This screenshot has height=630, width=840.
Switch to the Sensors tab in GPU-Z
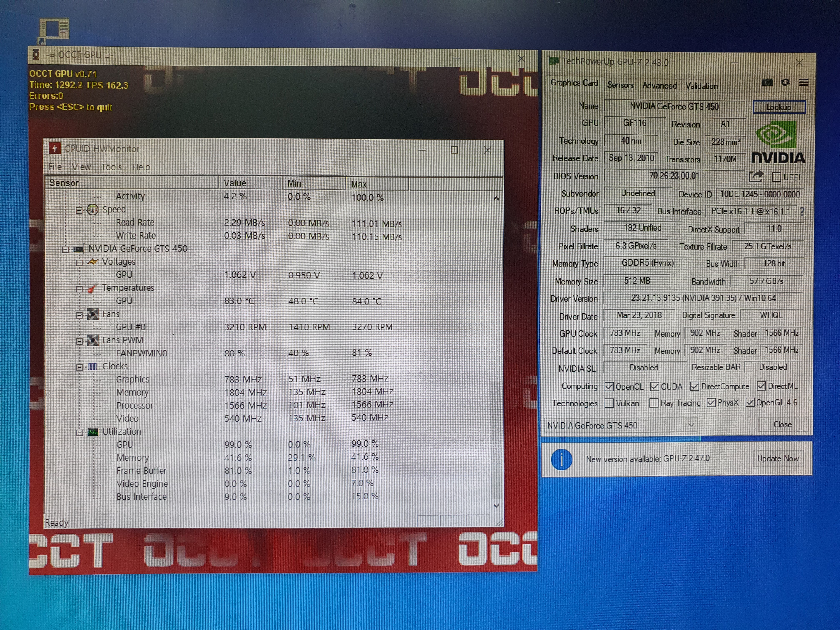(x=620, y=85)
